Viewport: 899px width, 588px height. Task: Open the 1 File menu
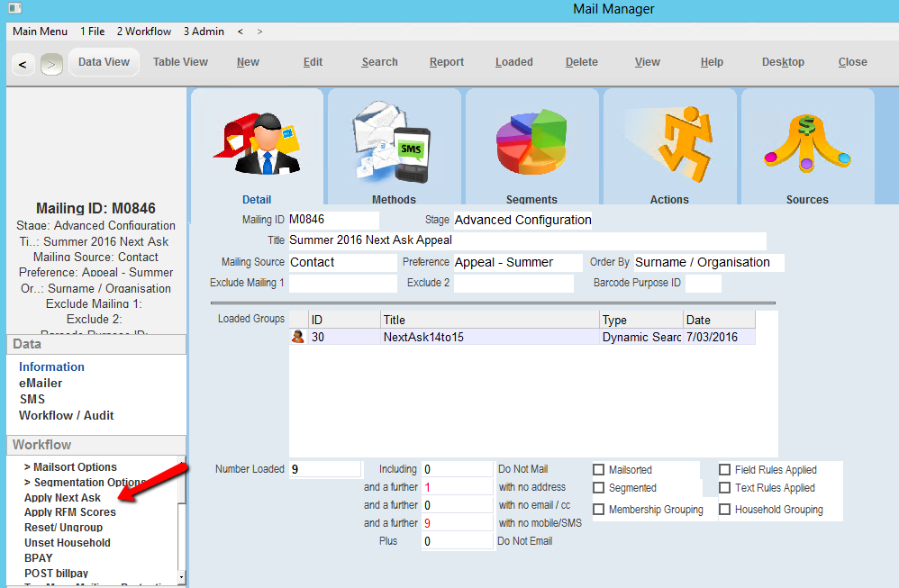[92, 32]
